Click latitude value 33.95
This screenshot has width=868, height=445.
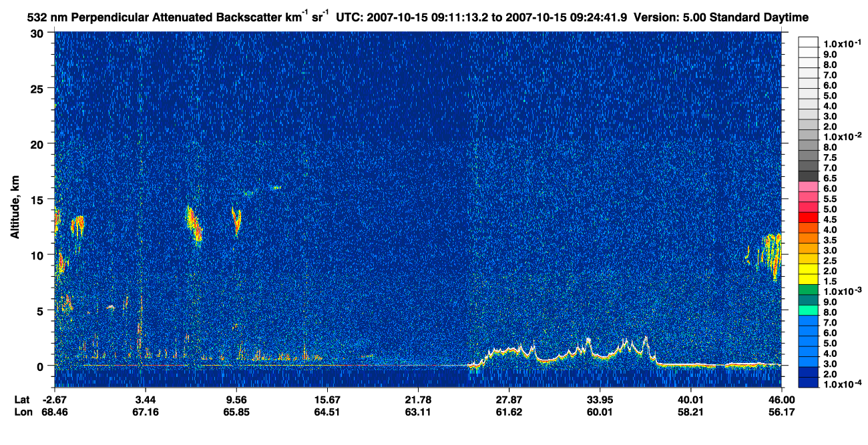pos(600,399)
